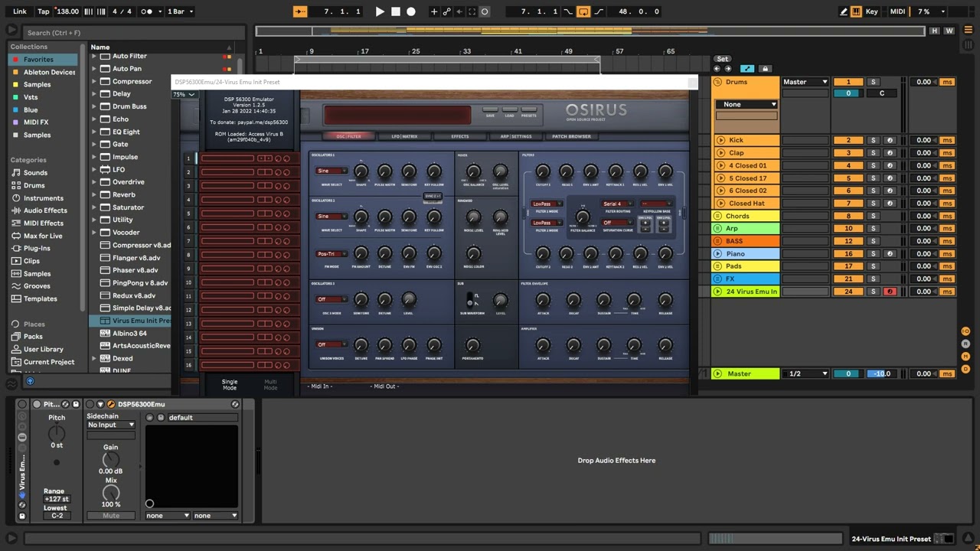Click the plug-in preset save disk icon
The image size is (980, 551).
[x=161, y=417]
